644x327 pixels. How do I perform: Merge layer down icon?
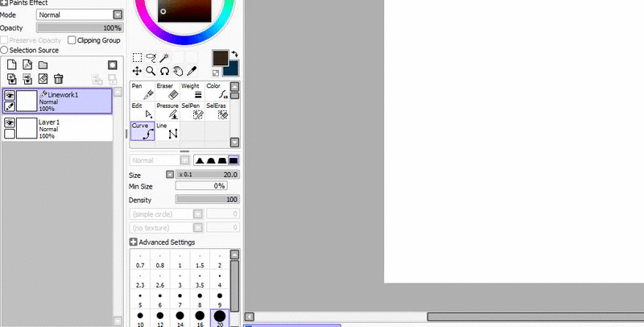tap(27, 79)
